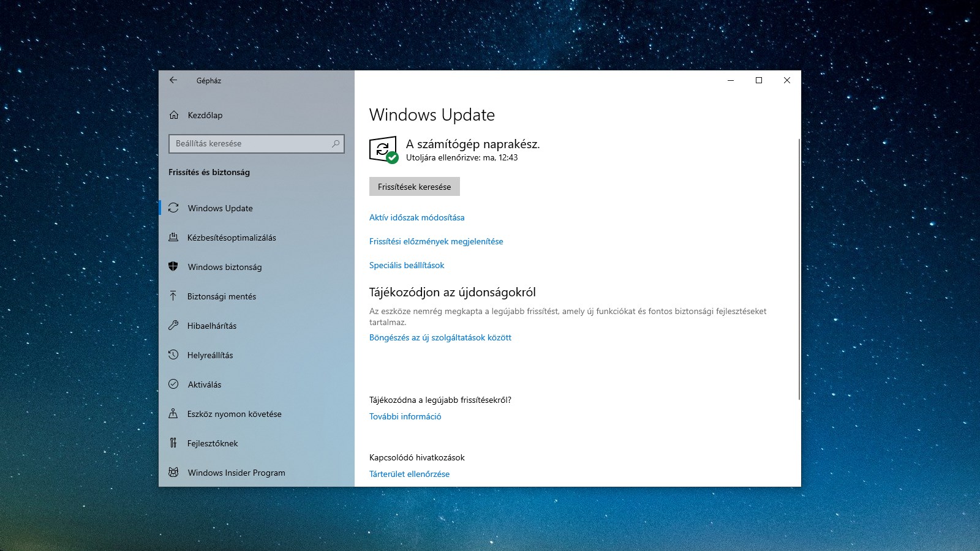Open Helyreállítás page
The height and width of the screenshot is (551, 980).
257,355
